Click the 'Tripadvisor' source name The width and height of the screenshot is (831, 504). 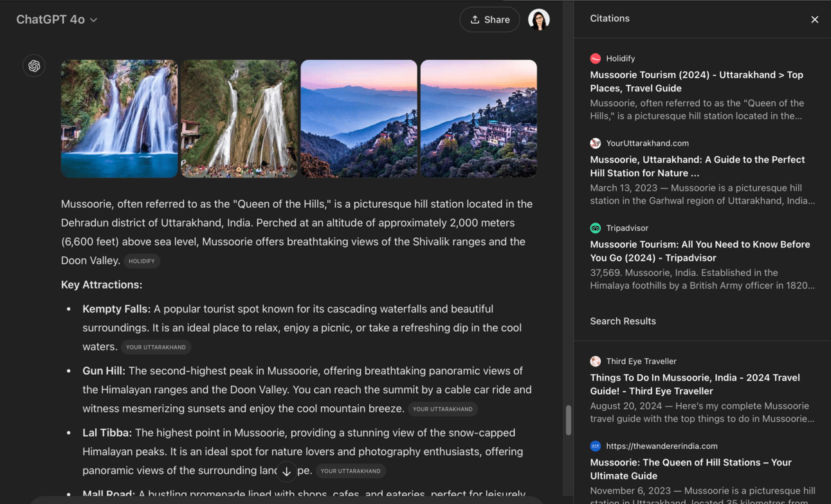[x=627, y=228]
